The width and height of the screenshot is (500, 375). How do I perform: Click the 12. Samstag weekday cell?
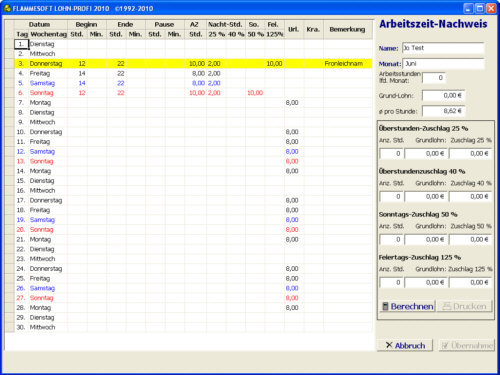coord(48,151)
